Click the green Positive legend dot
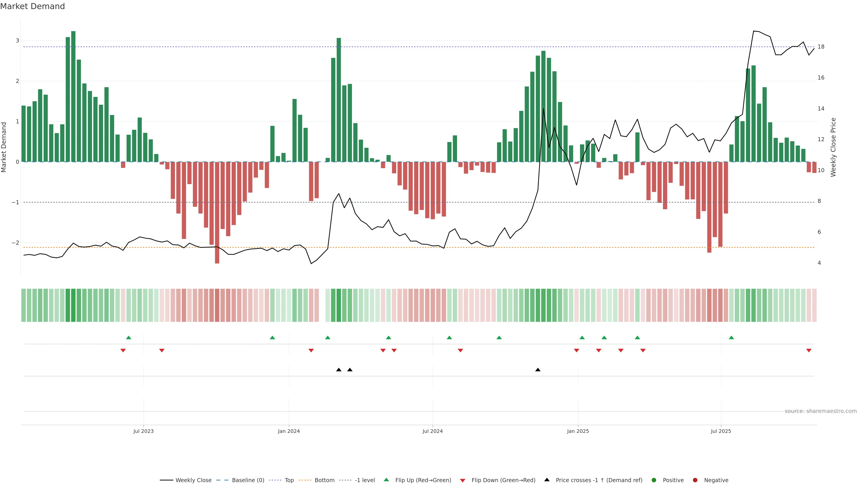This screenshot has height=488, width=868. point(654,480)
